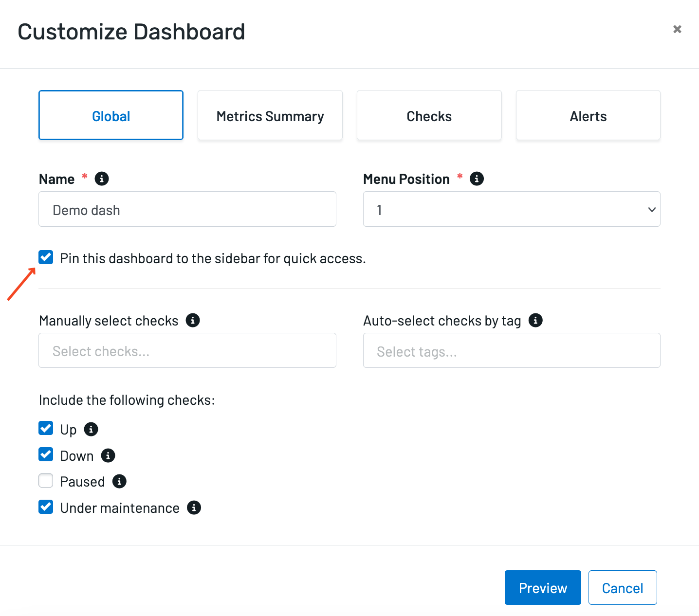The image size is (699, 616).
Task: Open info icon beside Up checkbox
Action: tap(91, 429)
